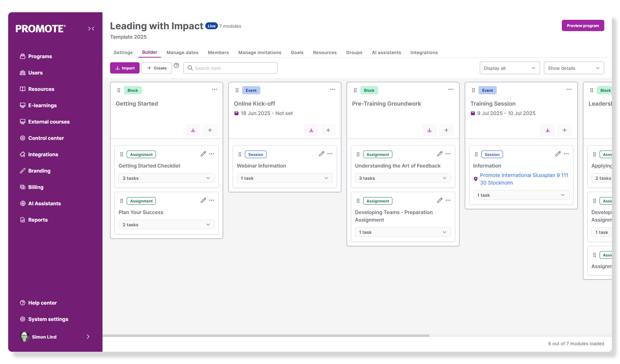The height and width of the screenshot is (364, 620).
Task: Switch to the Manage dates tab
Action: point(182,52)
